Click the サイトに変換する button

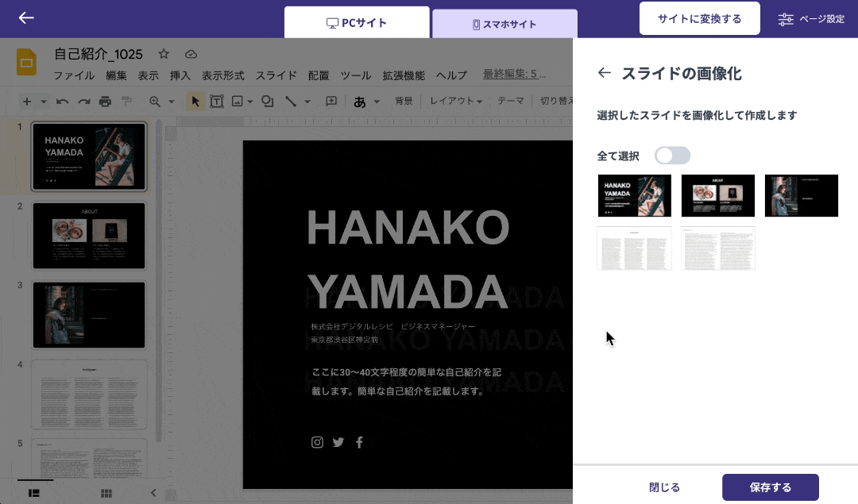(x=699, y=18)
